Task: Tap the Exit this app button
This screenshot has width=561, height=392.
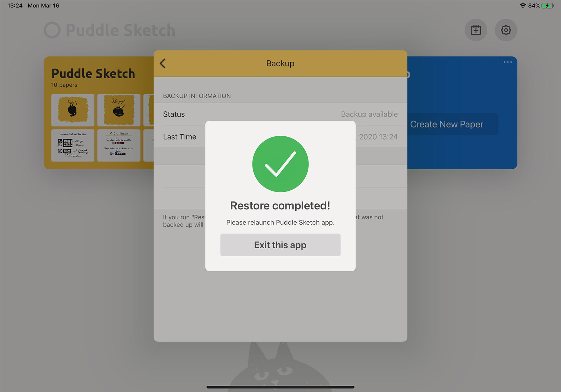Action: [x=280, y=245]
